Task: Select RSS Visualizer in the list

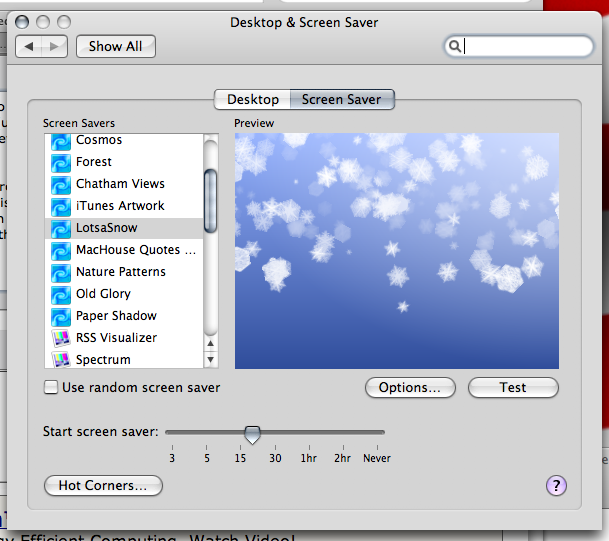Action: point(116,337)
